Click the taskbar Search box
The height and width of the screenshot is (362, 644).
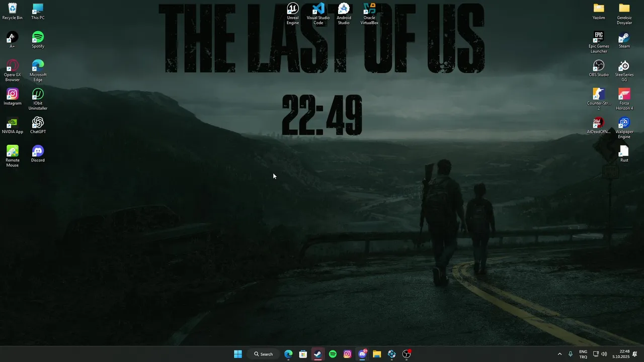point(263,354)
